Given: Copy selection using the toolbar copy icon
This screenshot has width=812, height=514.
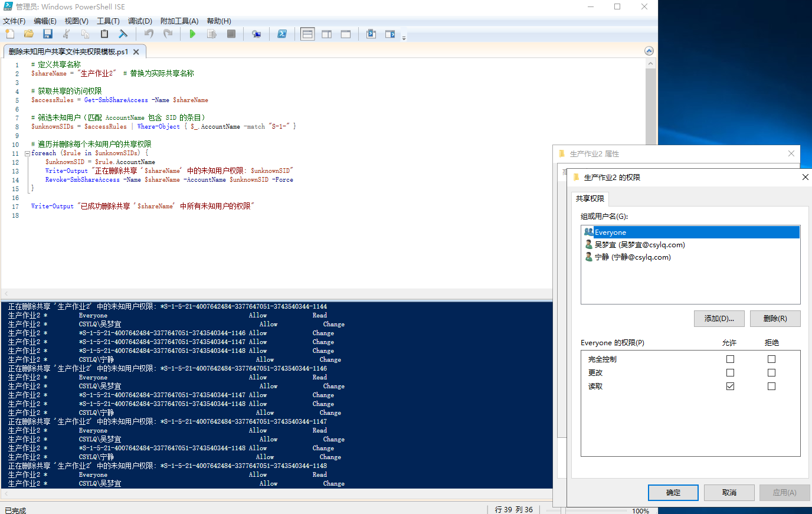Looking at the screenshot, I should 86,34.
